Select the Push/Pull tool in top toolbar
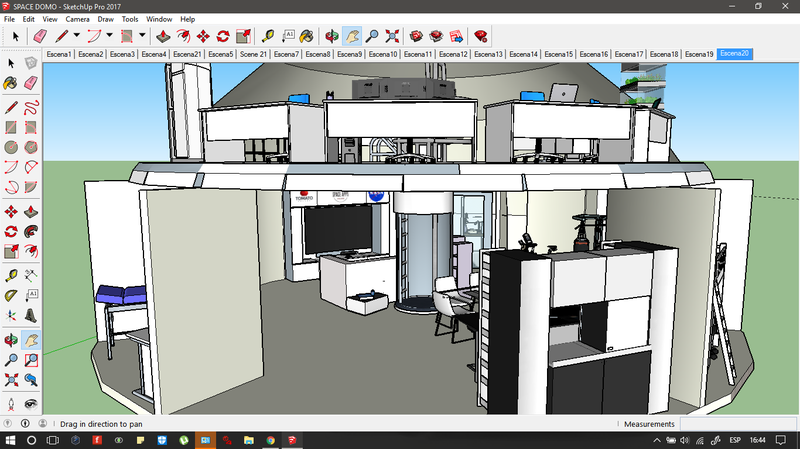800x449 pixels. click(x=163, y=36)
